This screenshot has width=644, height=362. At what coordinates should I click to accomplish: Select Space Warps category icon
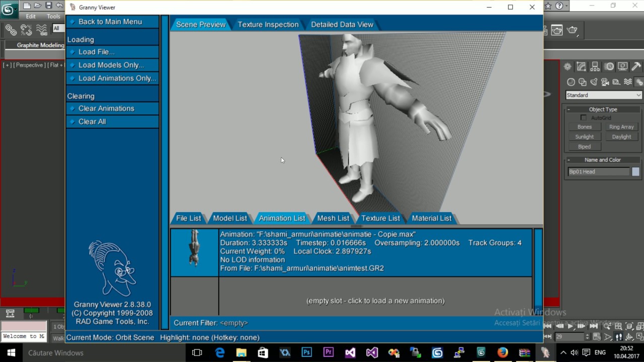(628, 82)
